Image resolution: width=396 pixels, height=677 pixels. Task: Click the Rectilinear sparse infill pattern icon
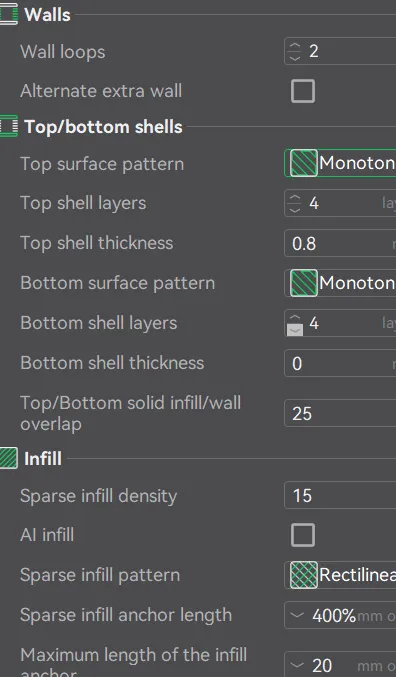pos(304,575)
